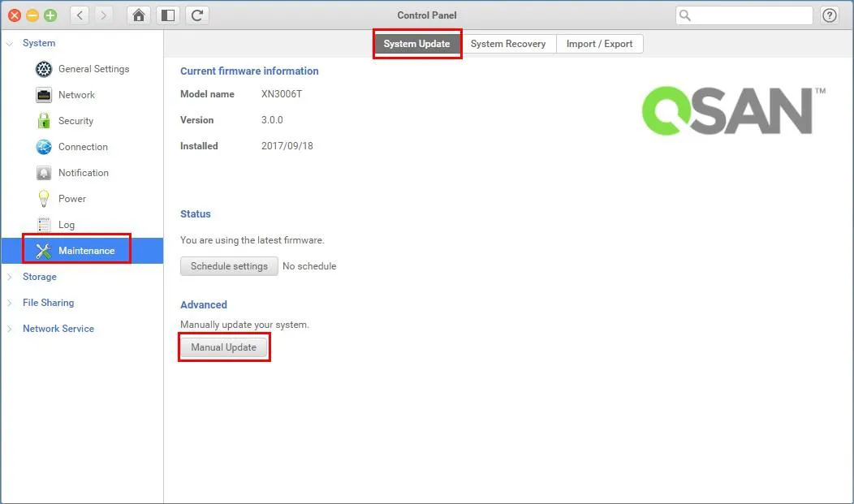The width and height of the screenshot is (854, 504).
Task: Open Security settings label
Action: [75, 121]
